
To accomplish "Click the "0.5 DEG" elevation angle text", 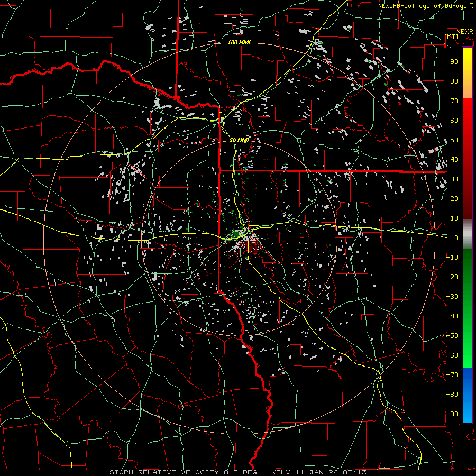I will tap(241, 472).
